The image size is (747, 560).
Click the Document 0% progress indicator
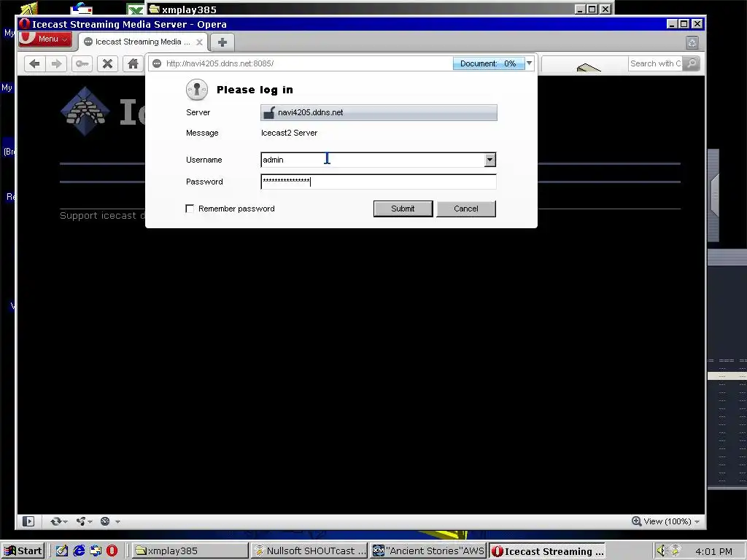pyautogui.click(x=488, y=63)
